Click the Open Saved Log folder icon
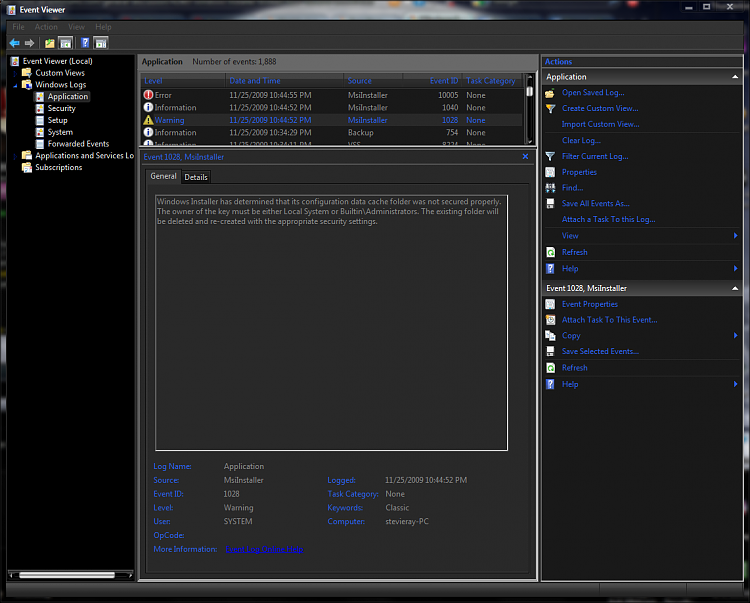The image size is (750, 603). point(550,93)
